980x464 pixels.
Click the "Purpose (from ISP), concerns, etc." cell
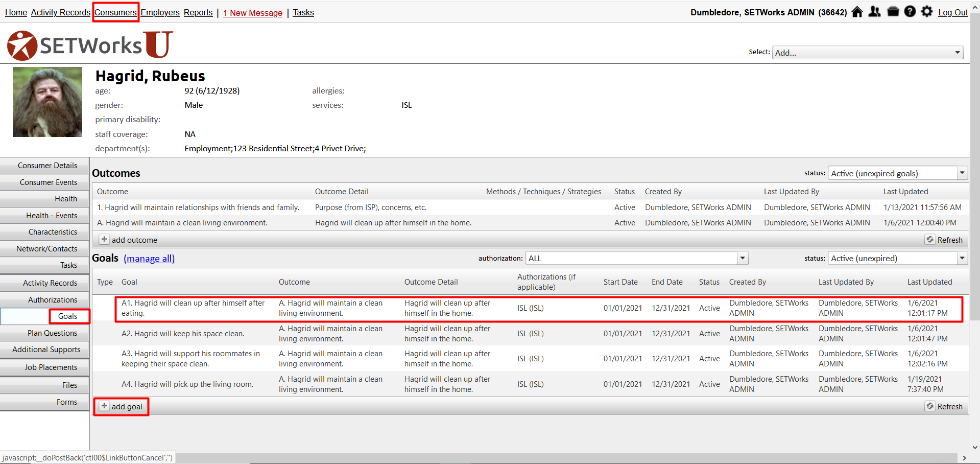pyautogui.click(x=371, y=207)
